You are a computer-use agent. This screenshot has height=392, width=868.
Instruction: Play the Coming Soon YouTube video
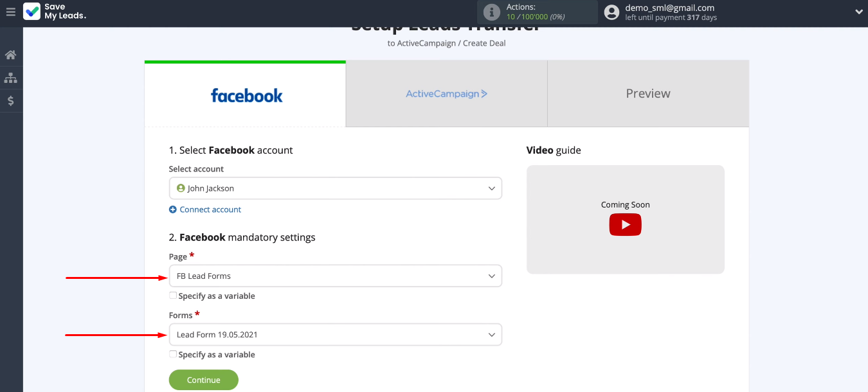[x=626, y=225]
